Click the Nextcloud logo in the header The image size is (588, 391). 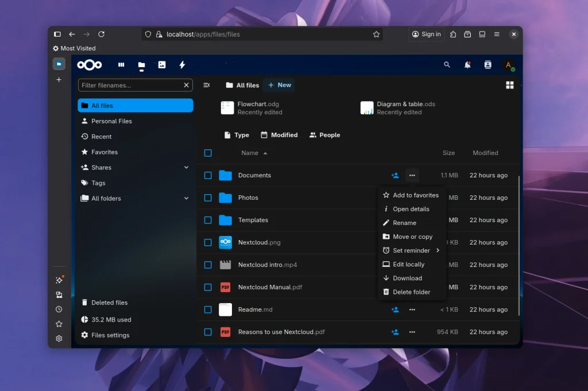[x=89, y=65]
